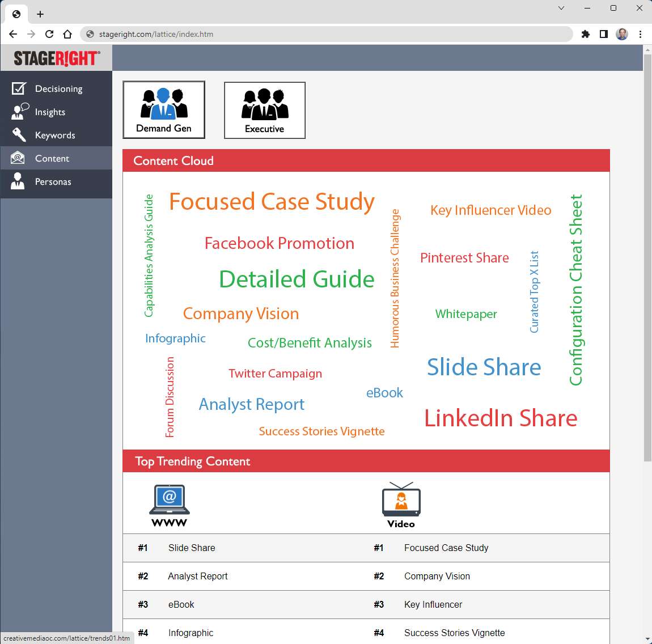
Task: Open Decisioning menu item
Action: tap(56, 88)
